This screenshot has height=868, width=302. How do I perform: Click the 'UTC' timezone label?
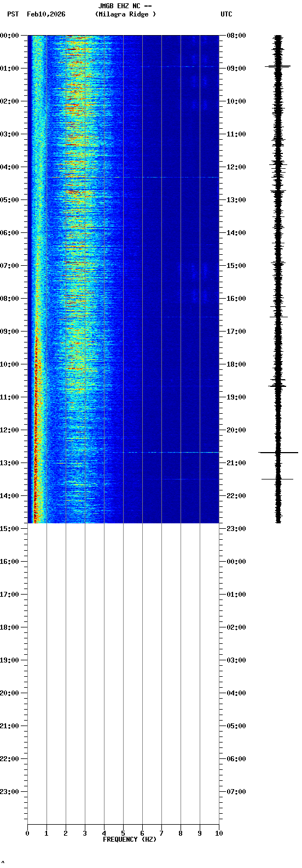226,14
